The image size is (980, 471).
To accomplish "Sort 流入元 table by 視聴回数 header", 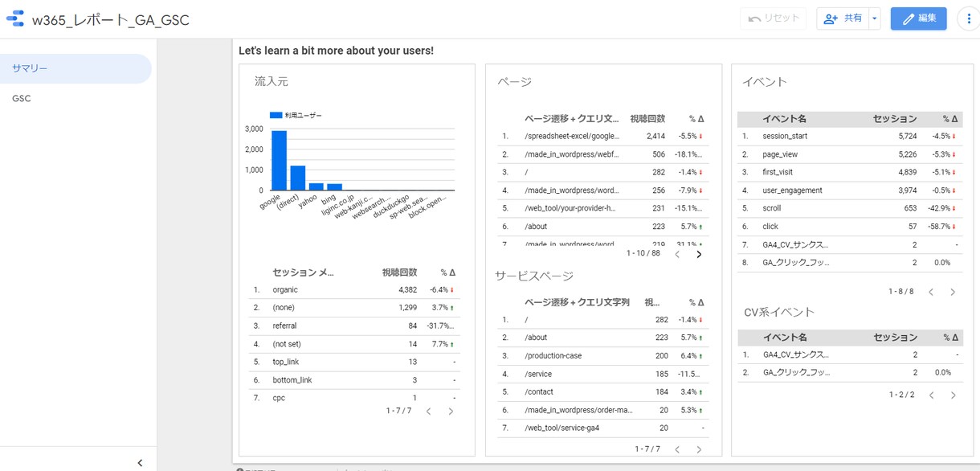I will point(399,272).
